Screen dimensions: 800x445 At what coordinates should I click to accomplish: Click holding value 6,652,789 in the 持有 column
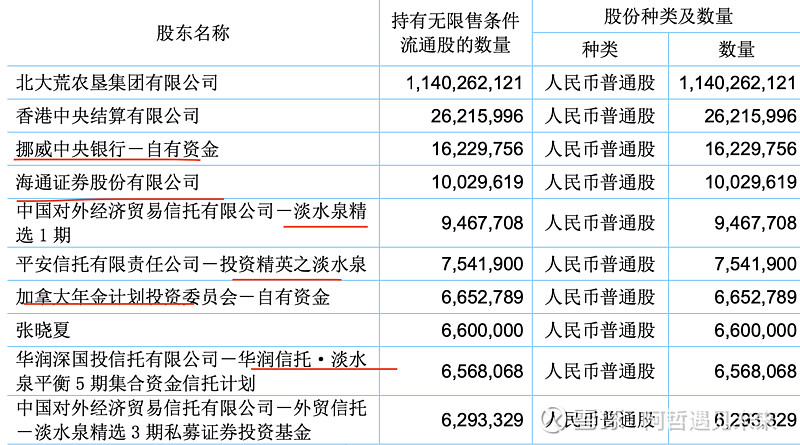pyautogui.click(x=482, y=297)
